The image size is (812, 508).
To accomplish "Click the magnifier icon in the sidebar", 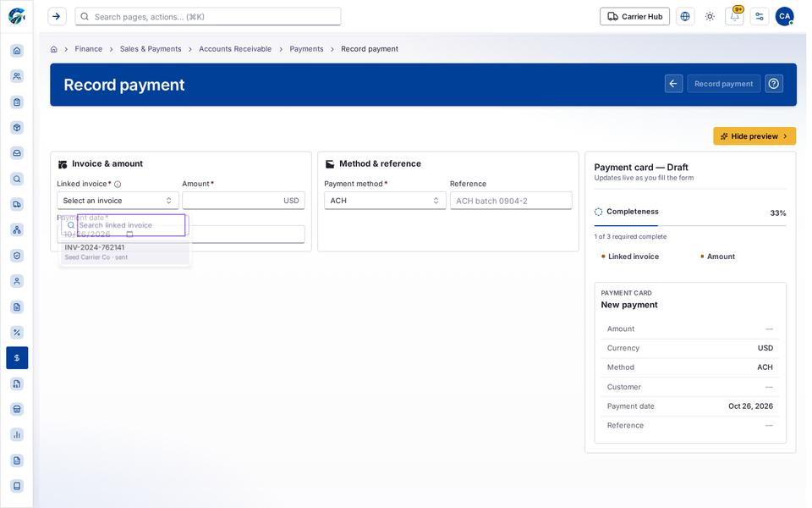I will tap(17, 179).
